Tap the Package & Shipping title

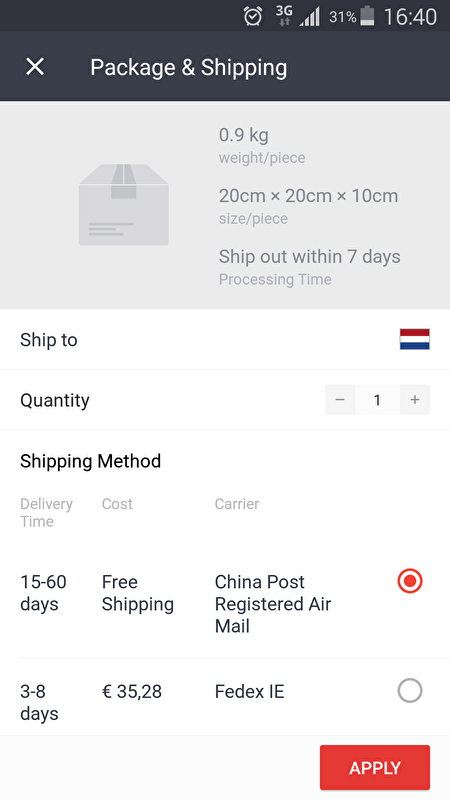[189, 67]
